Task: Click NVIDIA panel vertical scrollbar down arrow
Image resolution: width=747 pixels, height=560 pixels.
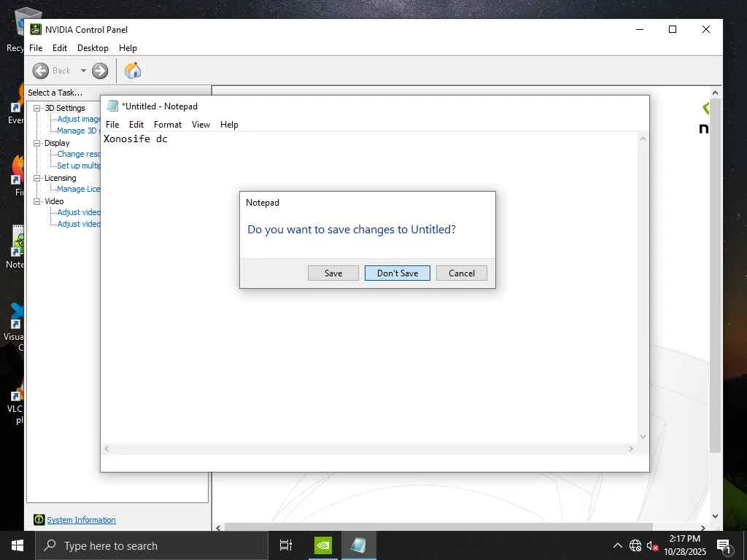Action: tap(715, 516)
